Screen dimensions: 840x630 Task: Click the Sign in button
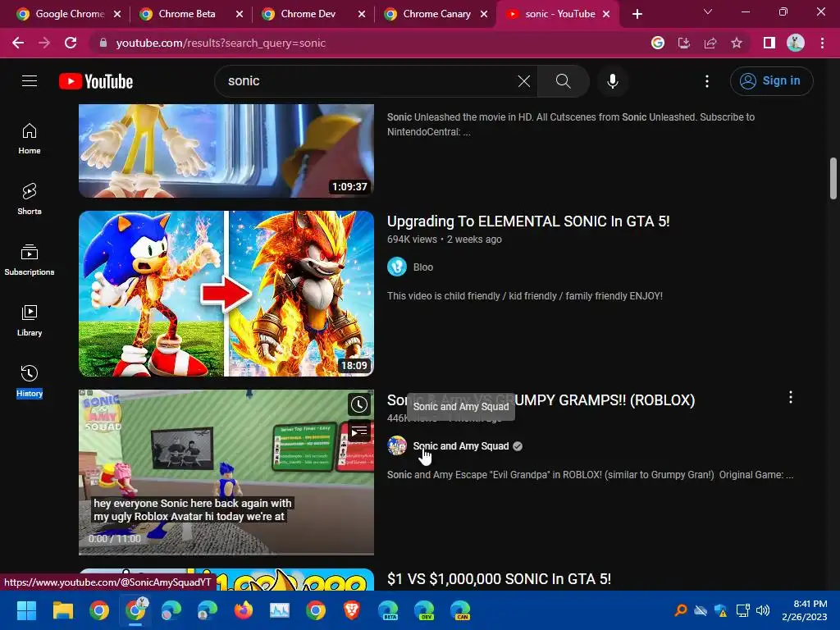click(771, 81)
